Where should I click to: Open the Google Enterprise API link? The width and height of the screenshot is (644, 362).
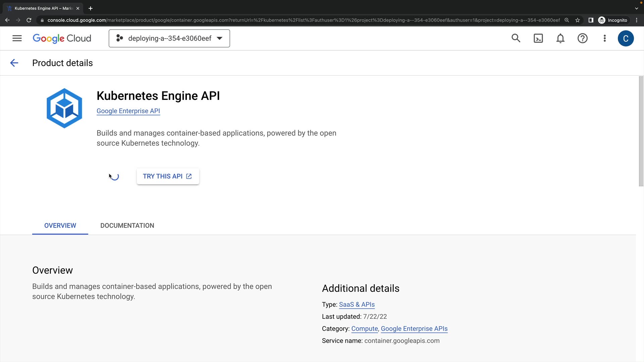point(128,111)
